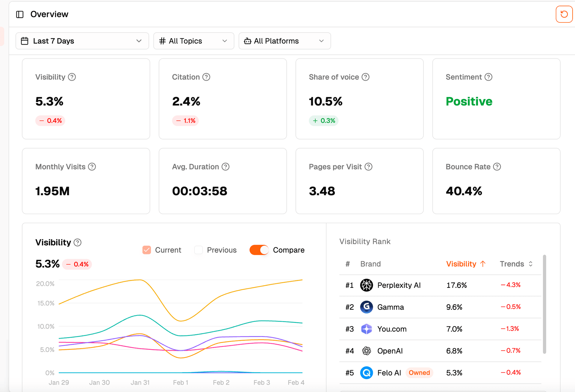Open the Bounce Rate help icon

click(497, 167)
